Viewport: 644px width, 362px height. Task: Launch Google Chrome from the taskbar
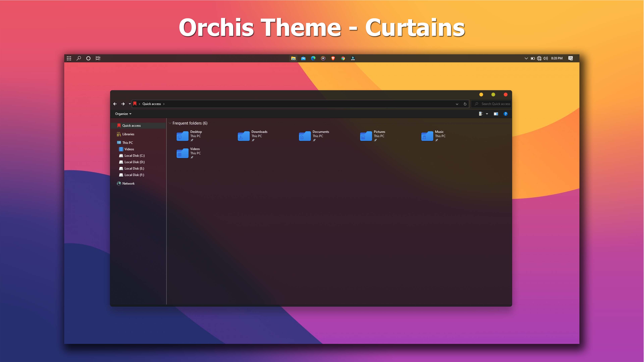point(343,58)
